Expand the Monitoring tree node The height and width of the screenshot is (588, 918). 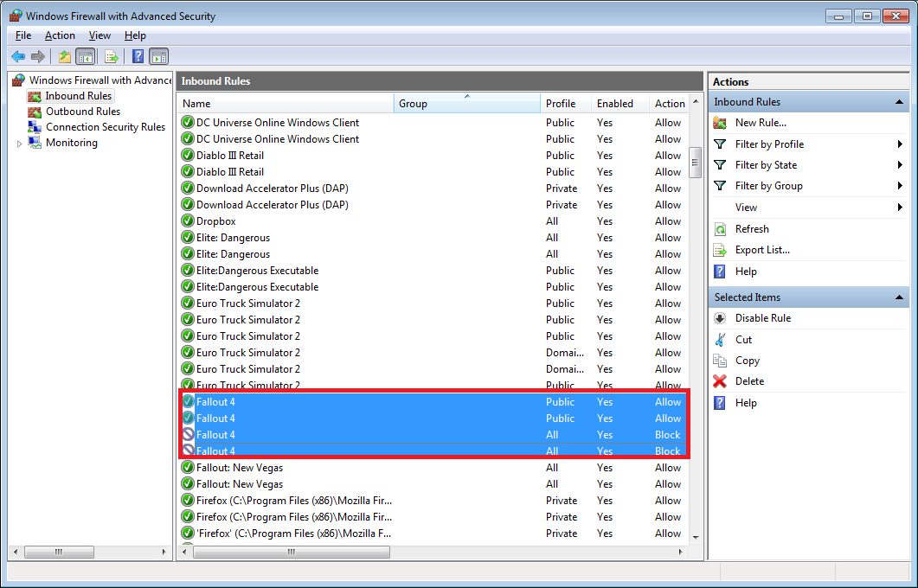coord(19,144)
